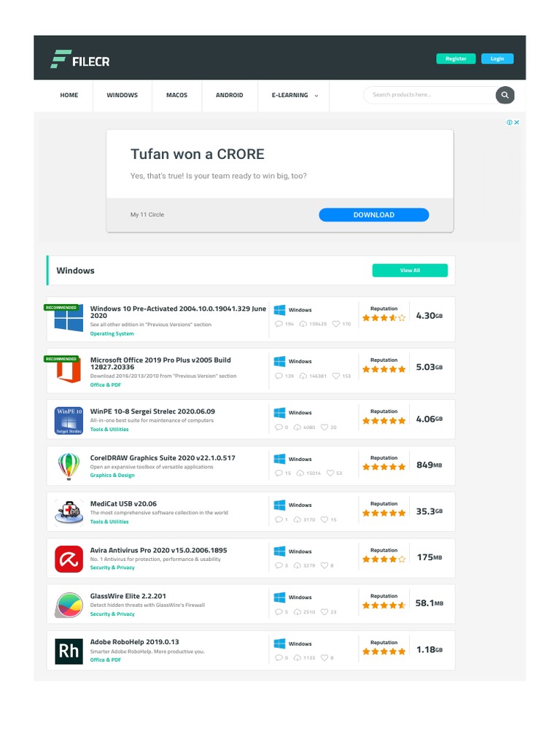Viewport: 560px width, 747px height.
Task: Select the CorelDRAW balloon icon
Action: (x=69, y=466)
